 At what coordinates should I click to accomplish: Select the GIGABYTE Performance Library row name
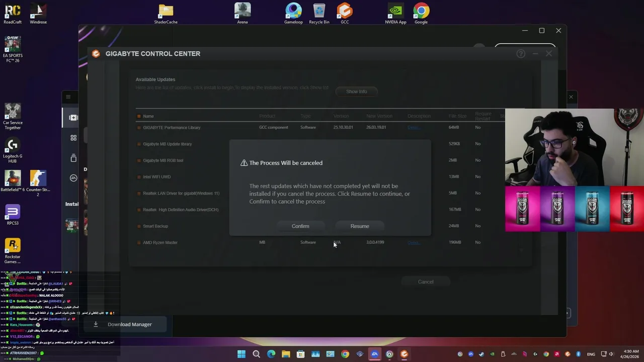172,128
